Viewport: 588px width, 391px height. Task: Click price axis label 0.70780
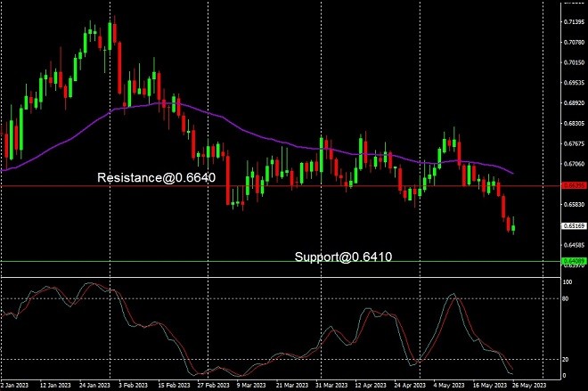574,43
